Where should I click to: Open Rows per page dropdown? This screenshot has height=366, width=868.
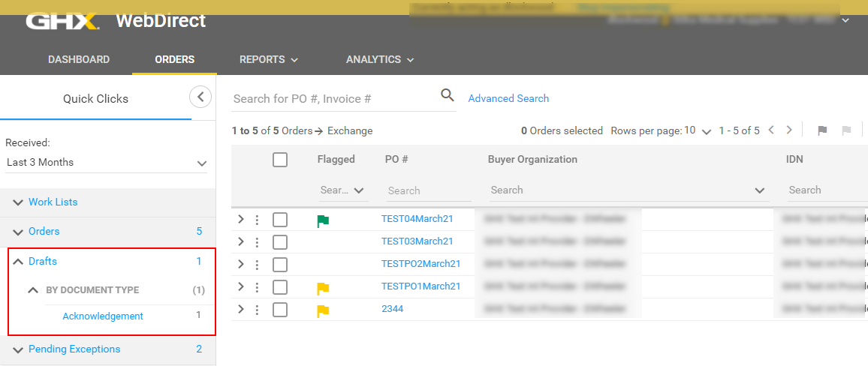tap(698, 131)
